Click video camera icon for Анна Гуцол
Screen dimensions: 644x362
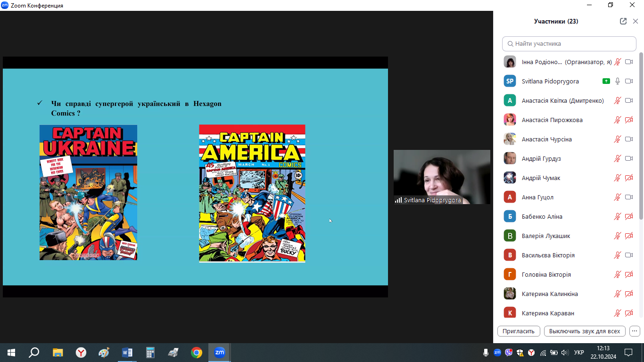click(628, 197)
